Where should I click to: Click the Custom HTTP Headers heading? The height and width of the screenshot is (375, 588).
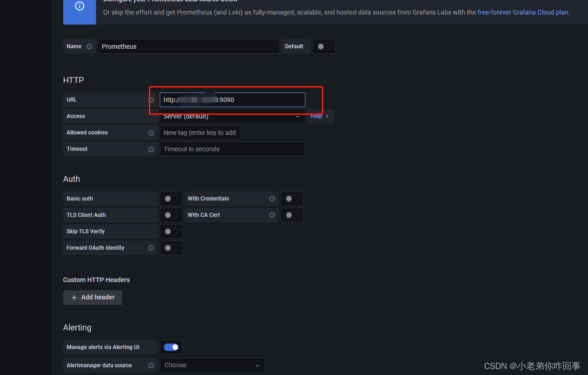coord(96,280)
